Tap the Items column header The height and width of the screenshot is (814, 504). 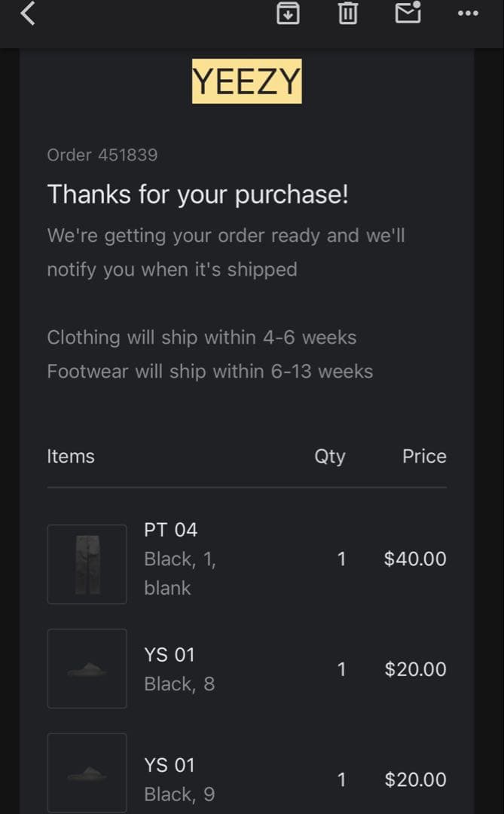(x=71, y=457)
